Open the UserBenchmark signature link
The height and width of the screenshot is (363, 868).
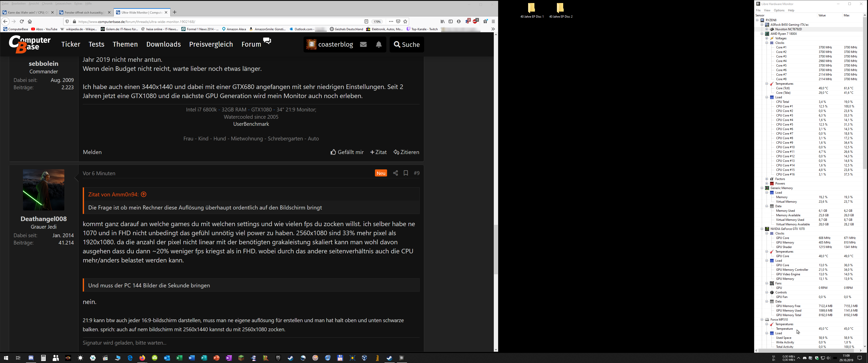click(x=251, y=124)
